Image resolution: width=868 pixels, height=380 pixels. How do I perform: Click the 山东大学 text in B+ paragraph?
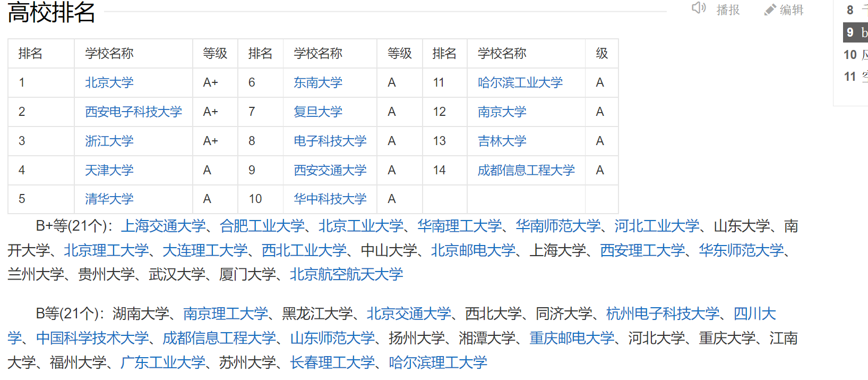742,226
